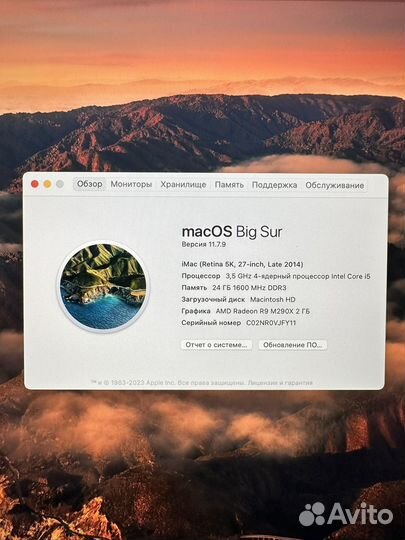This screenshot has height=540, width=405.
Task: Click the macOS Big Sur round logo
Action: (x=103, y=286)
